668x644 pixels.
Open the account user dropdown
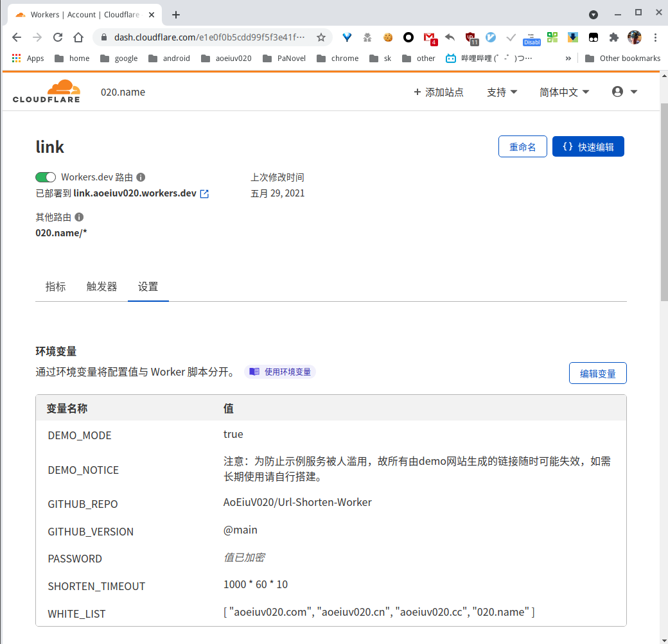pos(624,92)
